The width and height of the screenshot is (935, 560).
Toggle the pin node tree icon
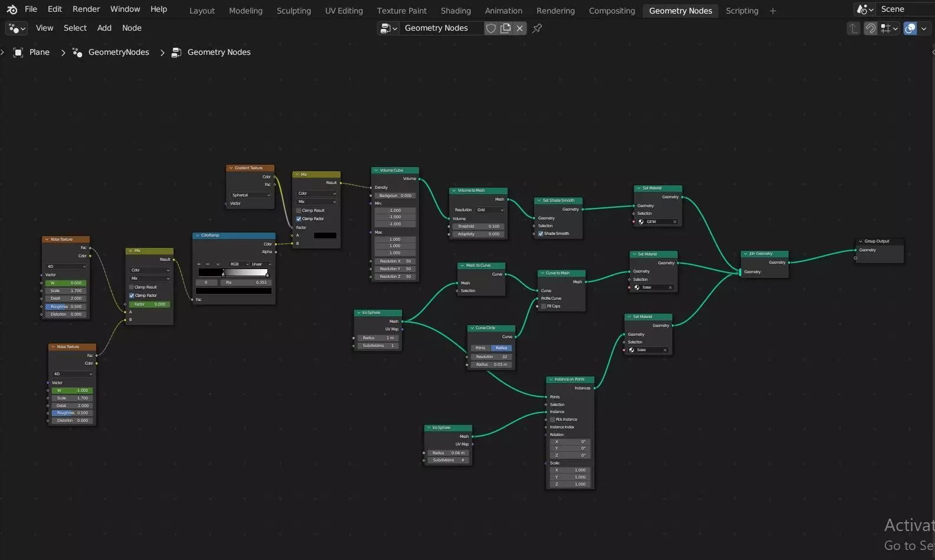(537, 28)
